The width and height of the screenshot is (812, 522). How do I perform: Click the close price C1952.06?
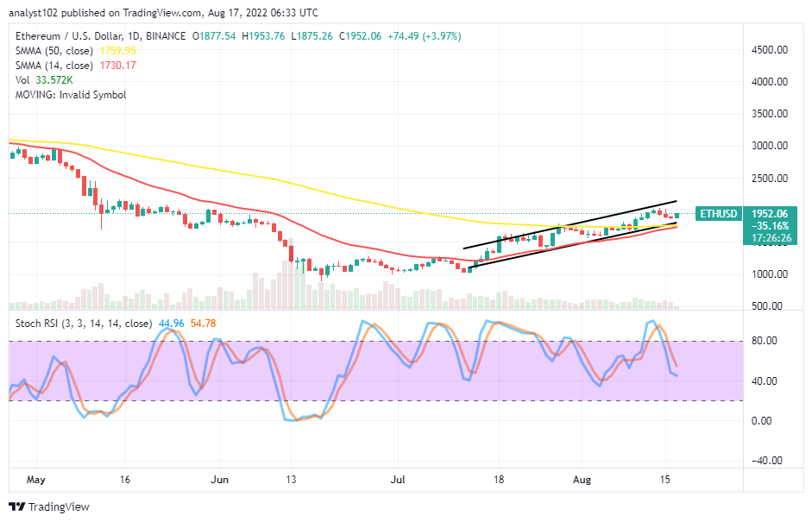pos(361,36)
